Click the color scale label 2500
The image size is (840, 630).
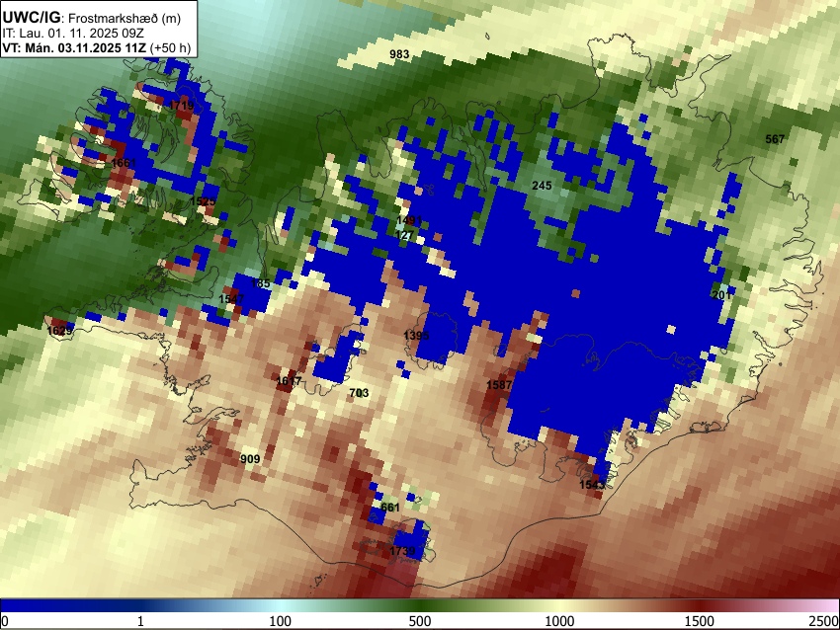click(824, 621)
